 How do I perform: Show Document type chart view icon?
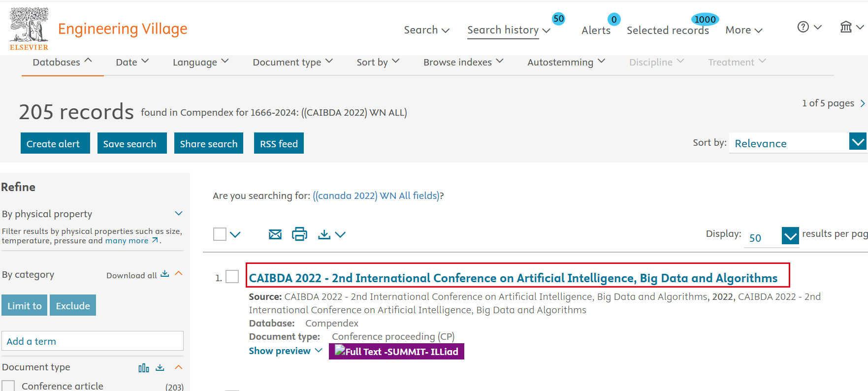pos(144,368)
